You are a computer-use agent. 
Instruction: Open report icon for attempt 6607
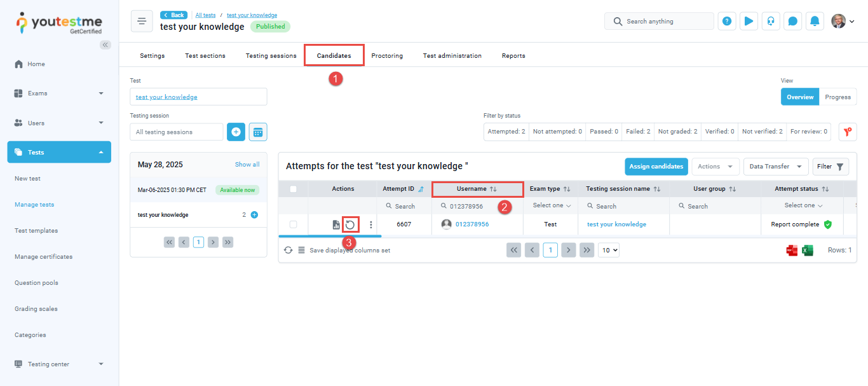pos(336,224)
